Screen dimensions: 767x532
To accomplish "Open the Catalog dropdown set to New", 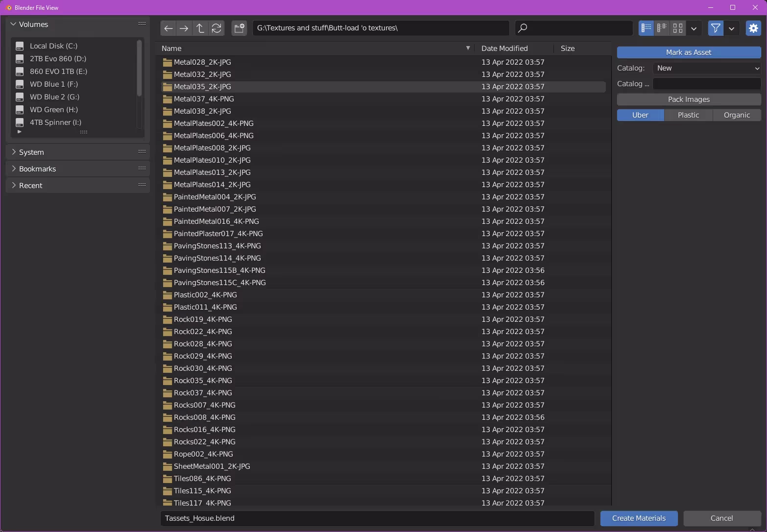I will (x=707, y=68).
